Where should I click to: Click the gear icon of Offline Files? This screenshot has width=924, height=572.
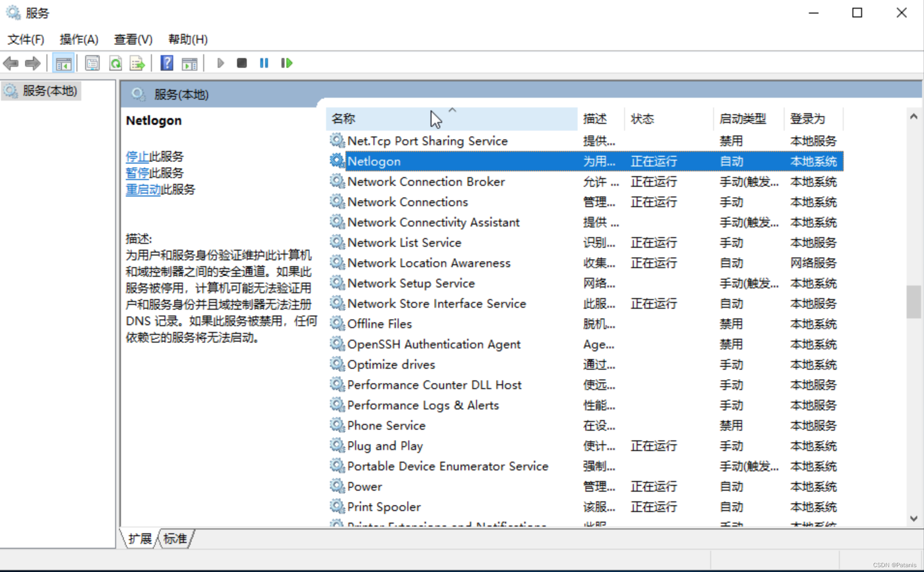click(x=337, y=323)
